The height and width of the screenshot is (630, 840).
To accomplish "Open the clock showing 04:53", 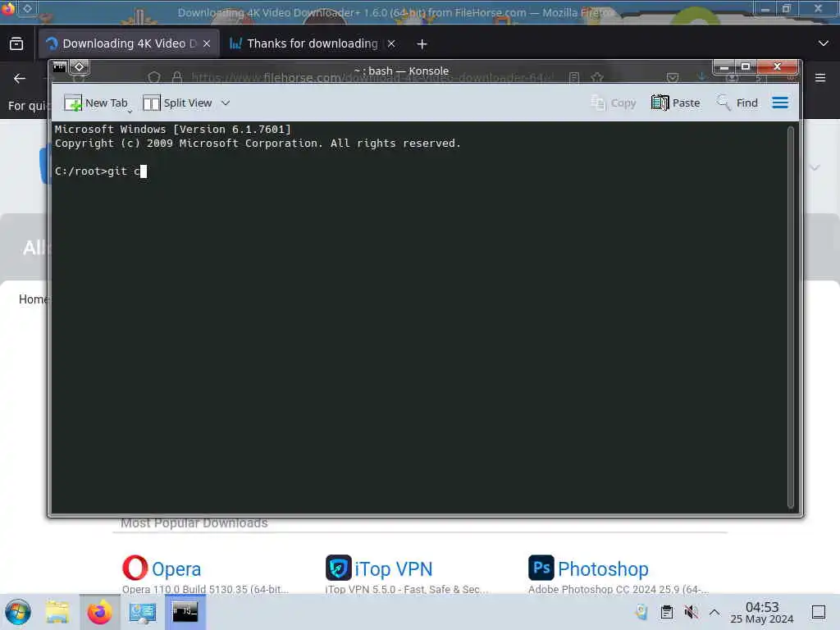I will (x=762, y=612).
